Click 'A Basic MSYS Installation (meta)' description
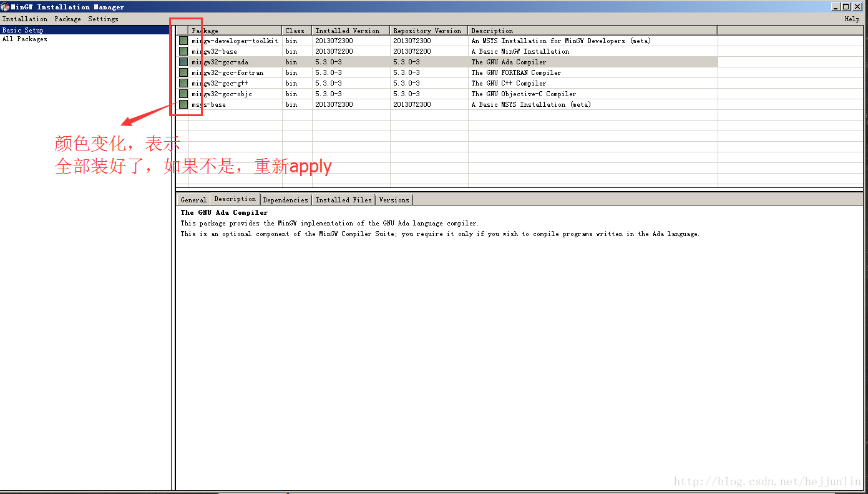868x494 pixels. click(x=531, y=104)
